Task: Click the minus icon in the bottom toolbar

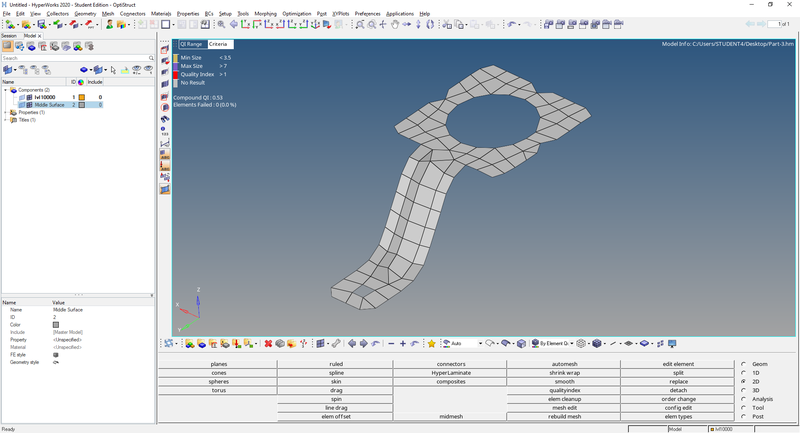Action: click(390, 343)
